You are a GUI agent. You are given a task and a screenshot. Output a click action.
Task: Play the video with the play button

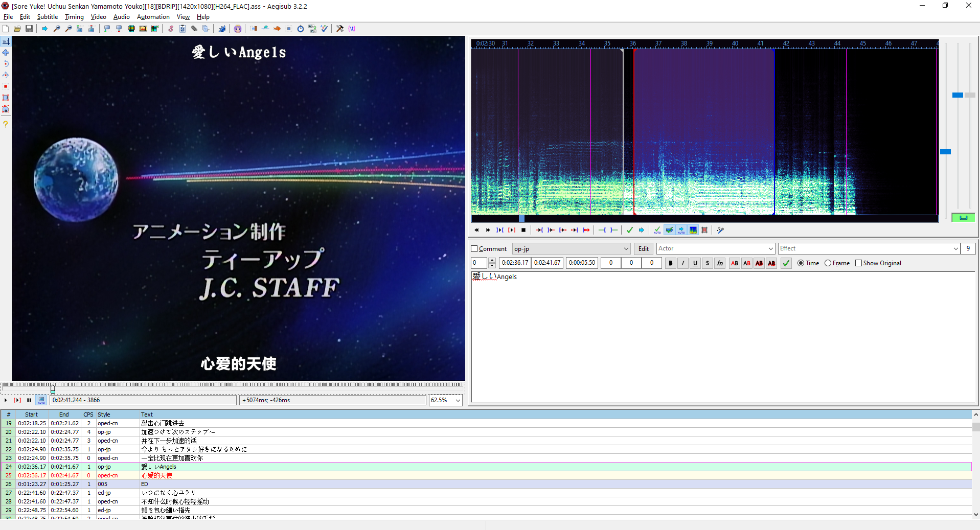[x=6, y=400]
